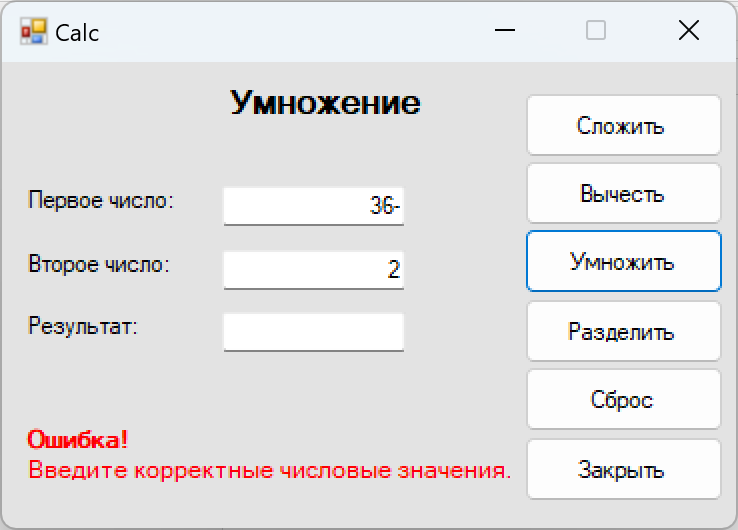Select the empty Результат field

(313, 332)
